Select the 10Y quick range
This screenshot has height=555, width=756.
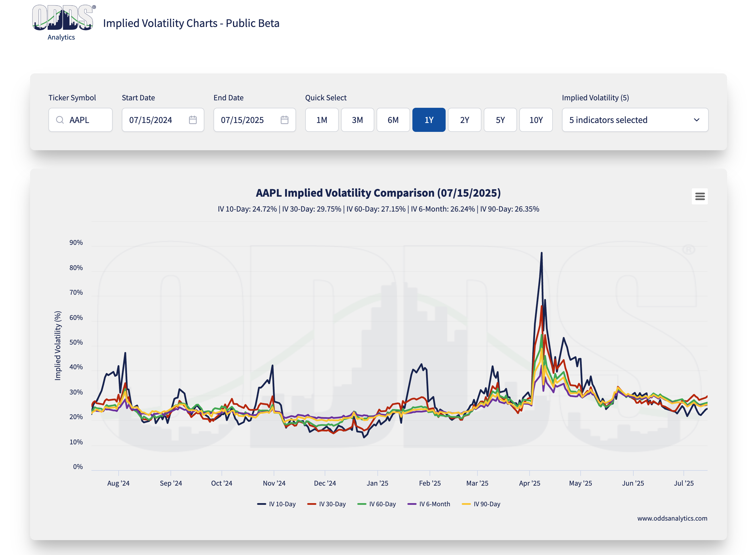click(x=536, y=120)
